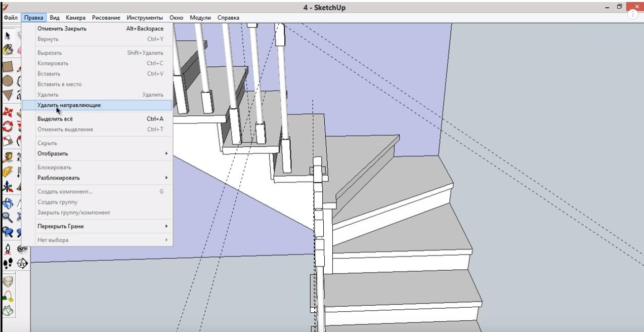Pick the Tape Measure tool

[8, 157]
